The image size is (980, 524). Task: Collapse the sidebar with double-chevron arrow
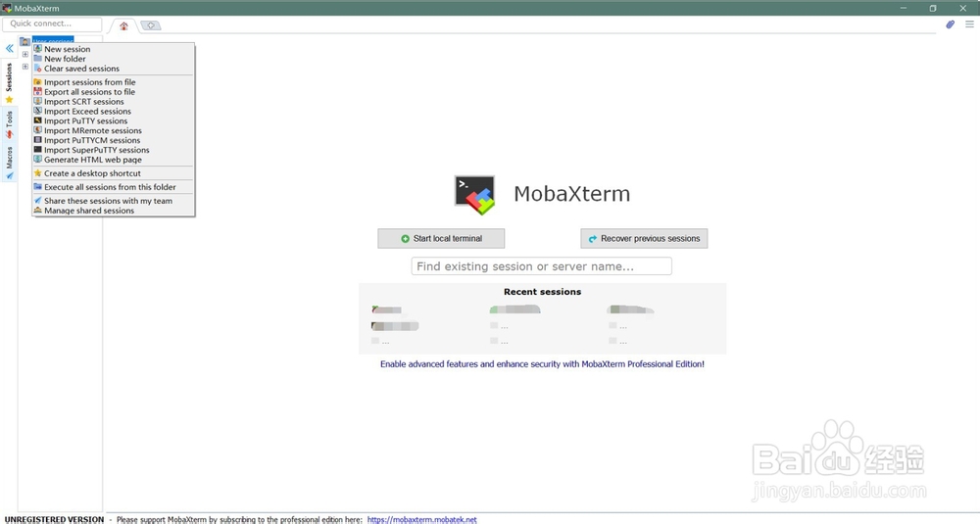coord(10,48)
